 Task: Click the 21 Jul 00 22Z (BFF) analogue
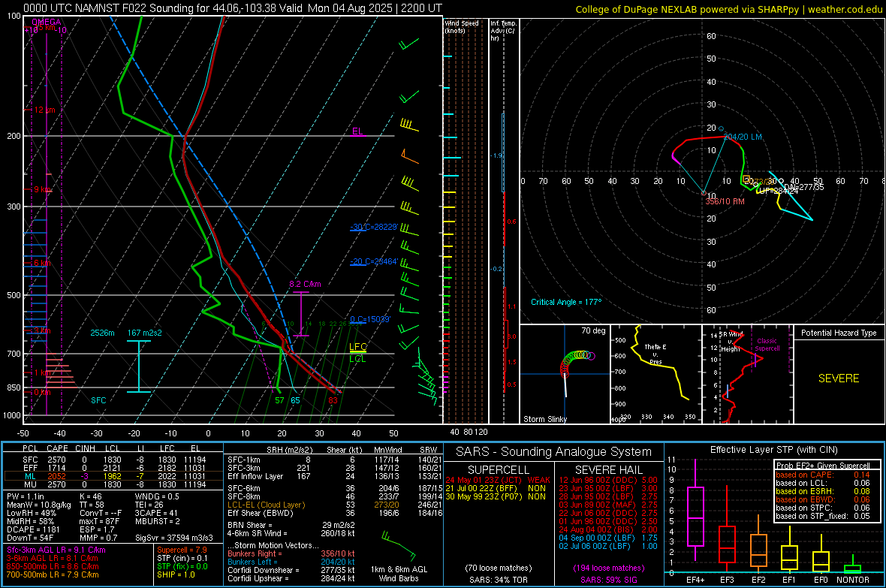[x=496, y=488]
